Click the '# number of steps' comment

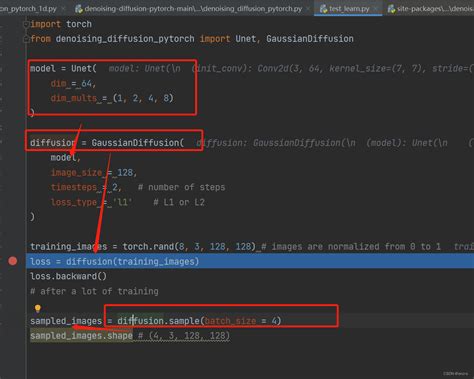(x=182, y=187)
